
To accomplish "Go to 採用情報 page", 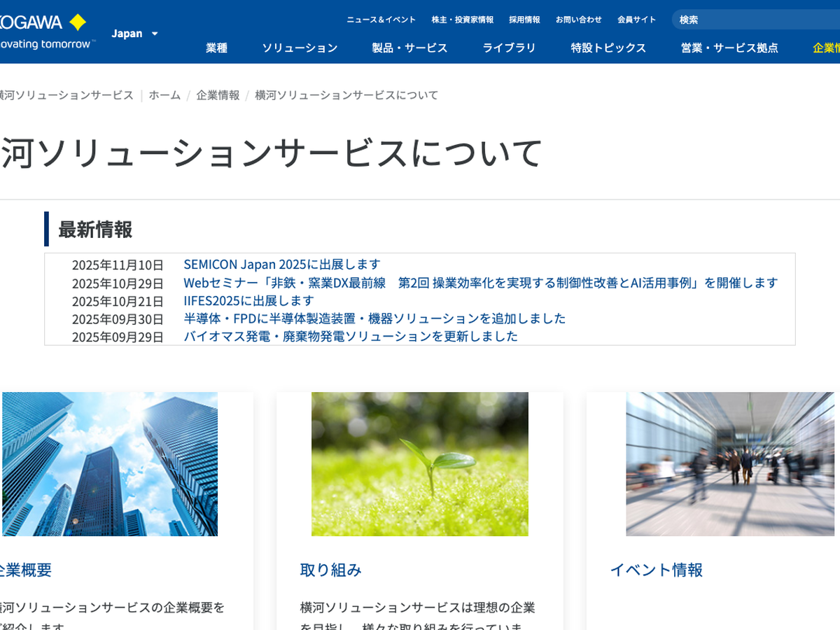I will point(524,20).
